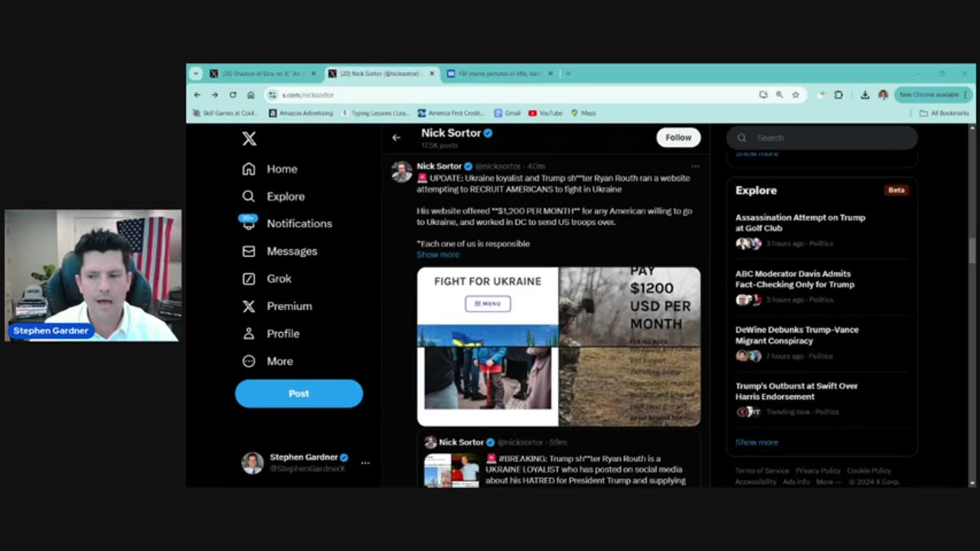Follow Nick Sortor

(678, 138)
